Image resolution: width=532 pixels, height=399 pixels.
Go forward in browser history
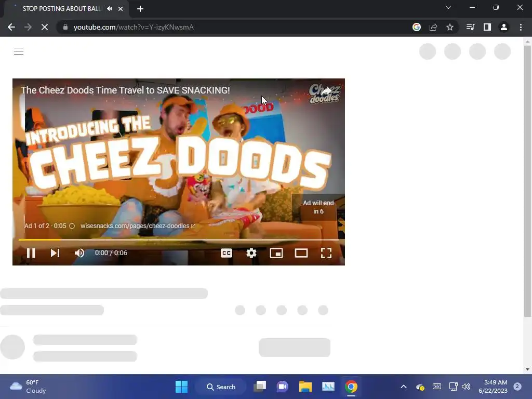[28, 27]
